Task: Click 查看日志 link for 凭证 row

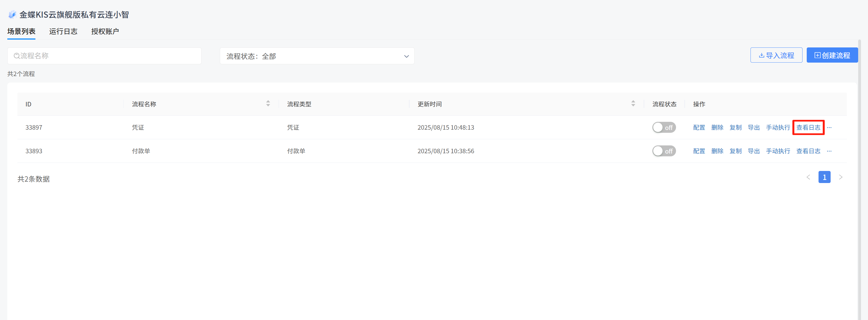Action: 808,127
